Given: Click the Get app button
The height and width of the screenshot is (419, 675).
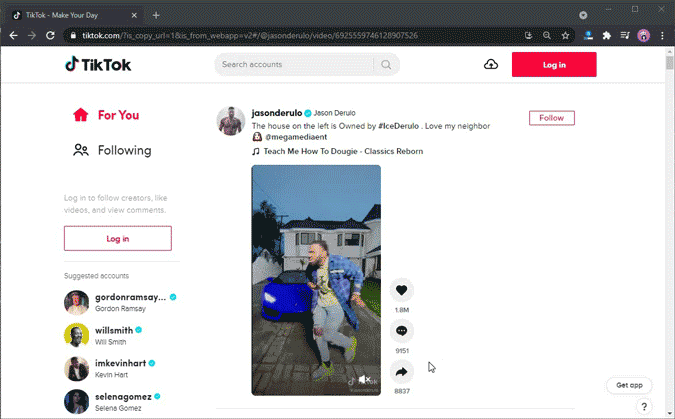Looking at the screenshot, I should click(x=629, y=385).
